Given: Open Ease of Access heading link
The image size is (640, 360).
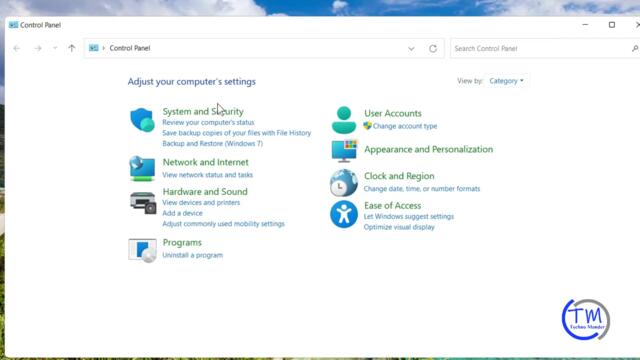Looking at the screenshot, I should point(393,205).
